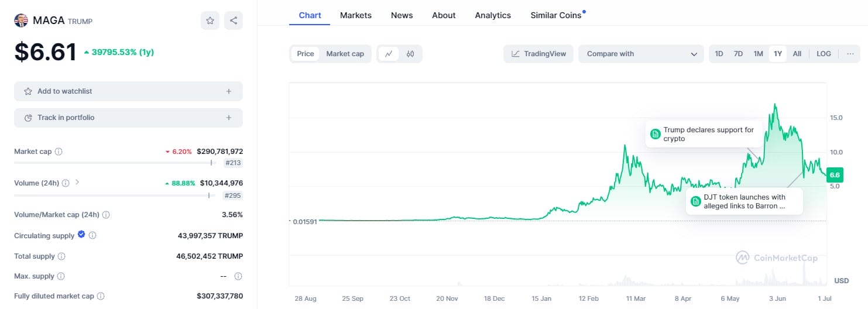Click the share icon
The image size is (868, 309).
click(234, 20)
